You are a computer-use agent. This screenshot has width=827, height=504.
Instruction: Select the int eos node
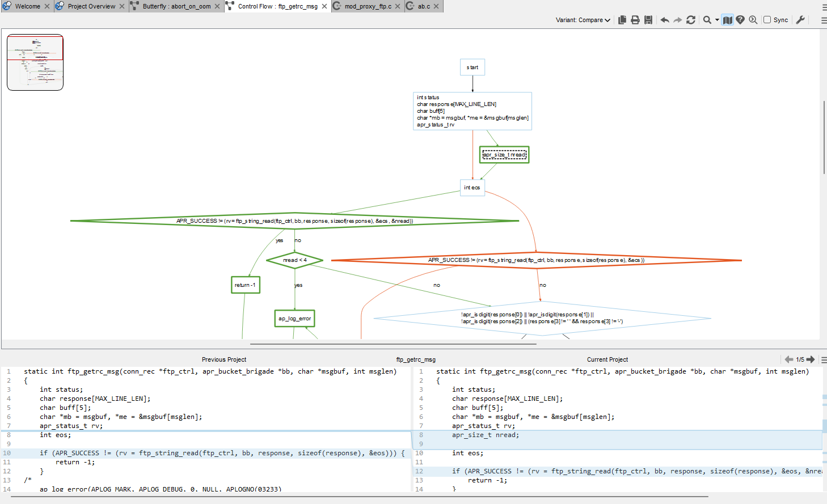pyautogui.click(x=472, y=188)
